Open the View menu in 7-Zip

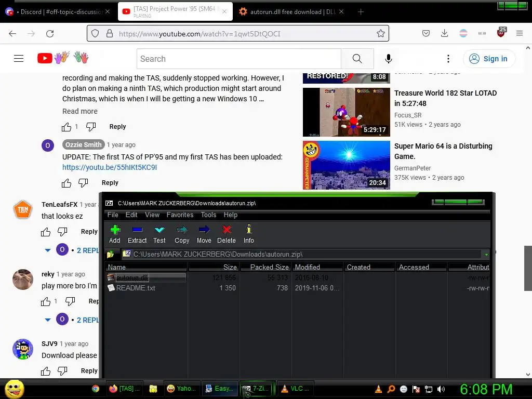click(x=152, y=215)
